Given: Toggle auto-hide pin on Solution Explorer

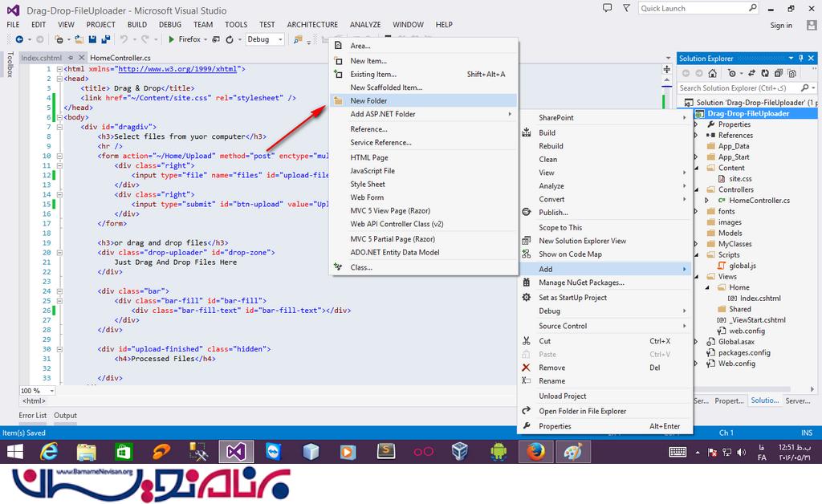Looking at the screenshot, I should click(801, 59).
